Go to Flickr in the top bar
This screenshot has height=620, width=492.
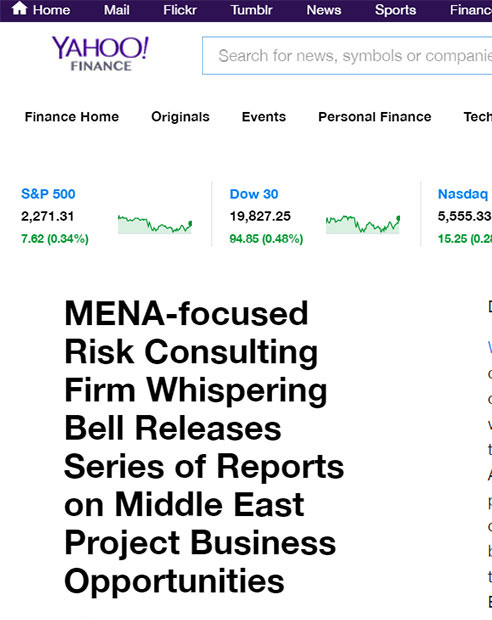click(180, 10)
